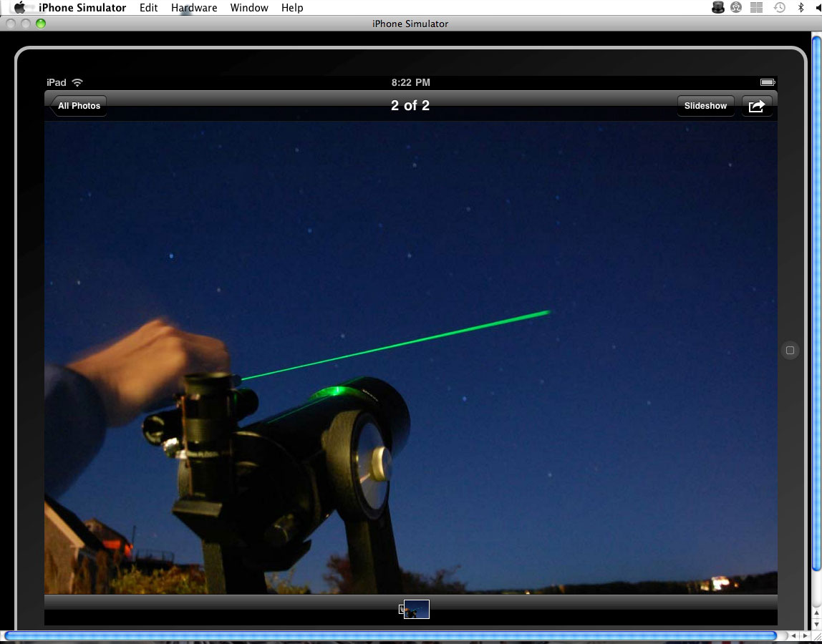Click the vertical scrollbar thumb

point(817,303)
